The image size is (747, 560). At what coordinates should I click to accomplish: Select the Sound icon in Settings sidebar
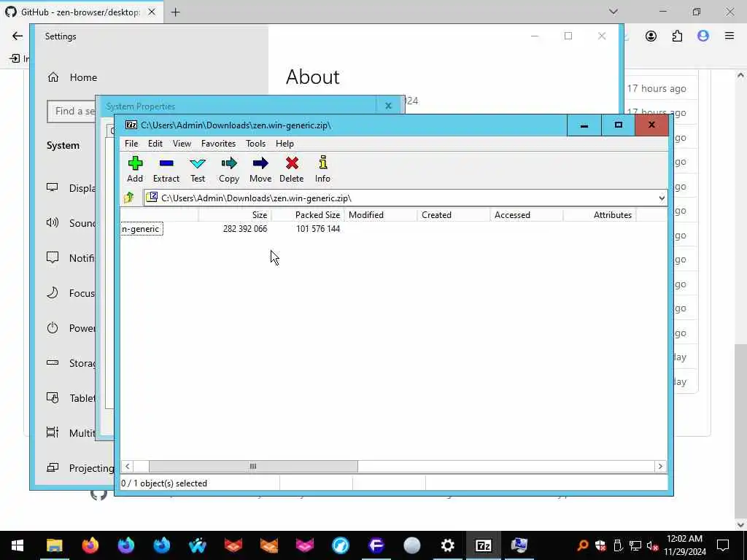click(x=53, y=222)
